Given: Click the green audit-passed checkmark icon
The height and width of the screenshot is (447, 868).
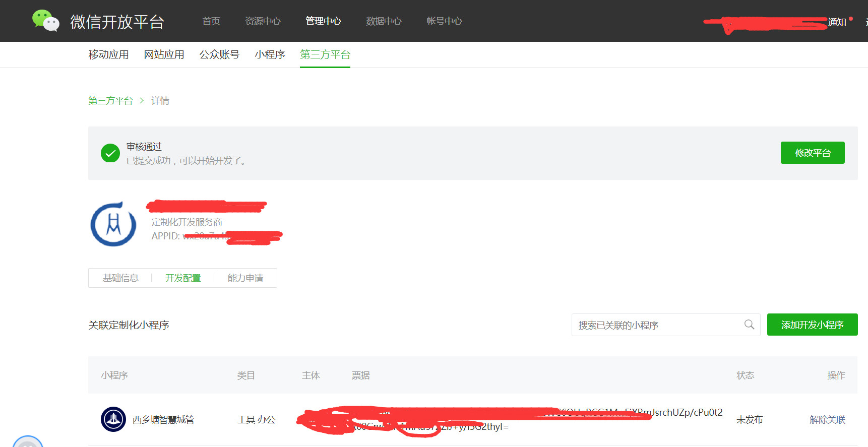Looking at the screenshot, I should click(x=110, y=153).
